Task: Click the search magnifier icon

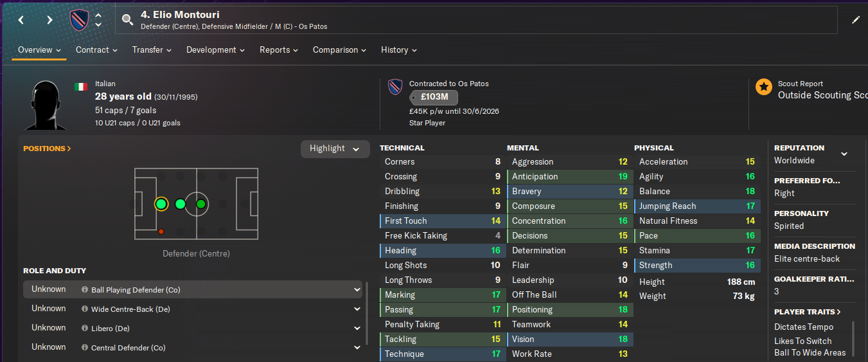Action: (128, 20)
